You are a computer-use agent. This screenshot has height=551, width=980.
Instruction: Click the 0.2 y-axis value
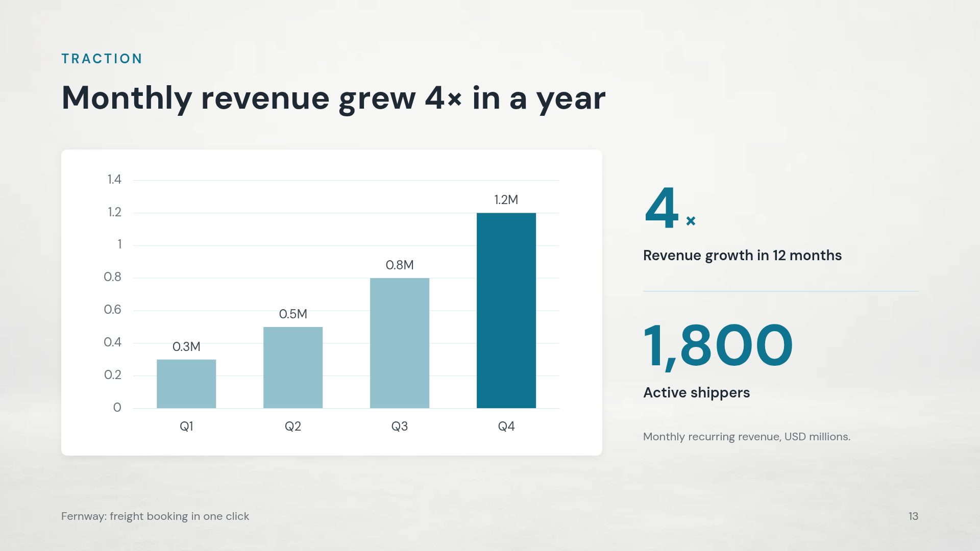point(112,375)
